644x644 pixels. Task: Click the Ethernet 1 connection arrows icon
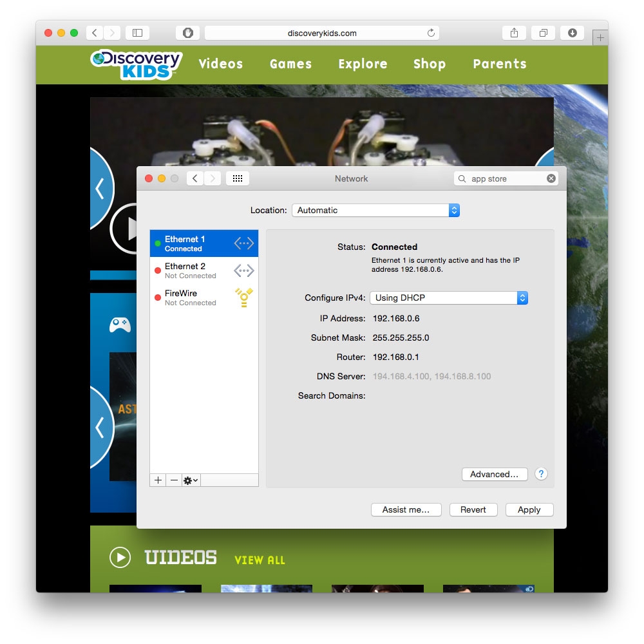click(243, 243)
